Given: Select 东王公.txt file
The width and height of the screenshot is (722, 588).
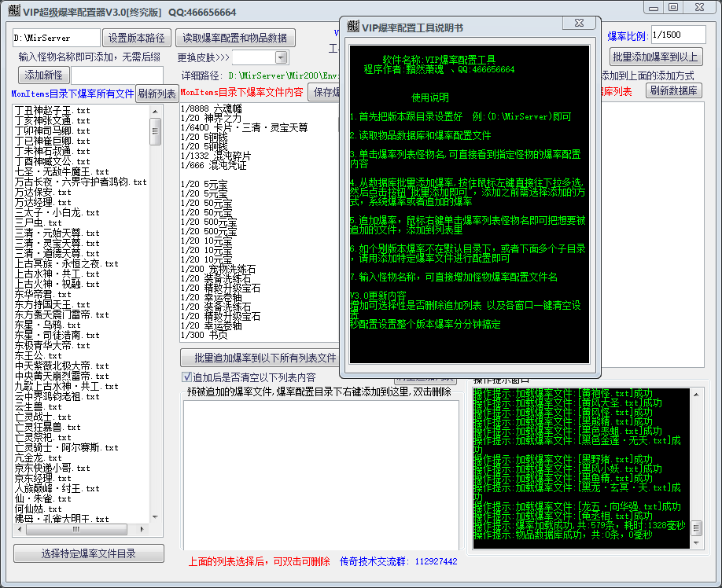Looking at the screenshot, I should pos(38,355).
